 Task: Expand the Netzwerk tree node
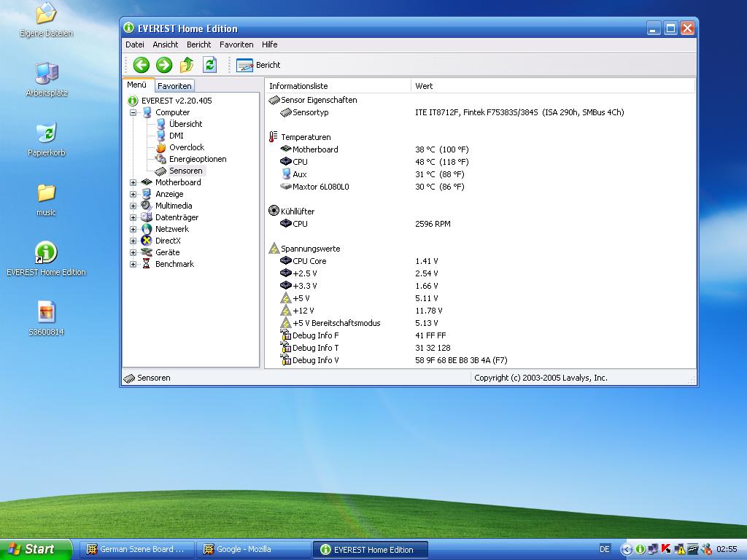click(x=133, y=229)
